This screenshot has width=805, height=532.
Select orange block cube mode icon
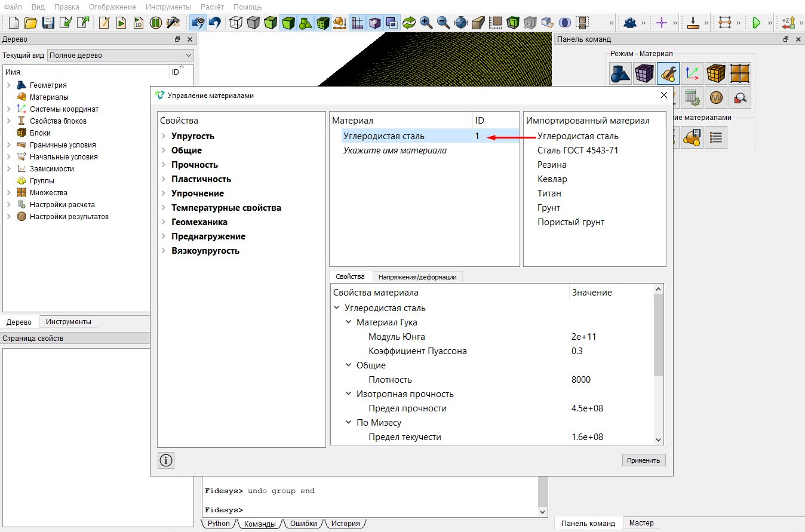[x=716, y=73]
